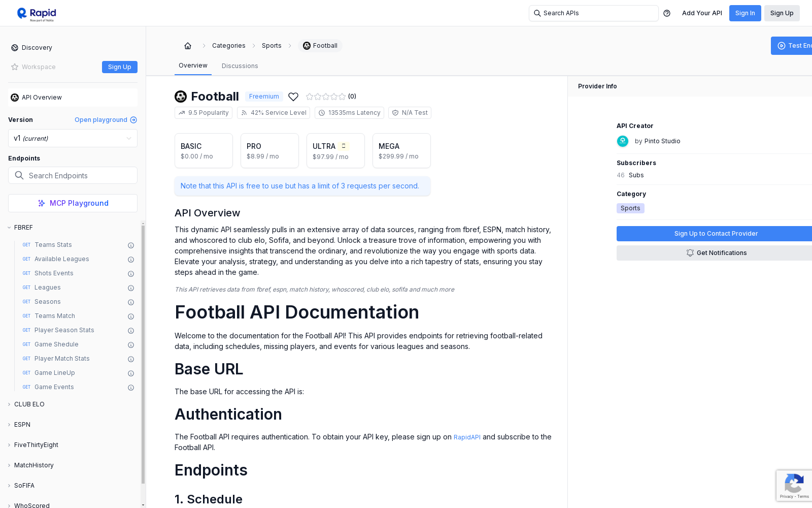812x508 pixels.
Task: Show info for Player Match Stats endpoint
Action: pos(131,359)
